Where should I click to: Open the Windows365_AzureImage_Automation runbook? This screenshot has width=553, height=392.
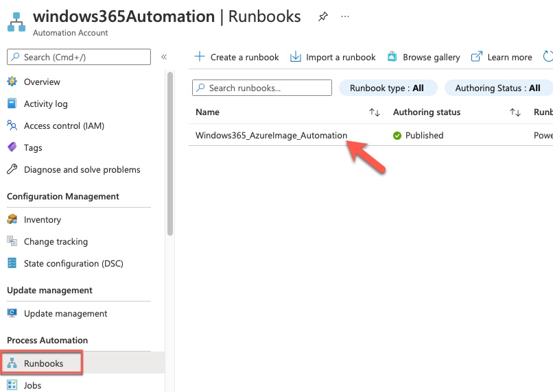pyautogui.click(x=271, y=136)
